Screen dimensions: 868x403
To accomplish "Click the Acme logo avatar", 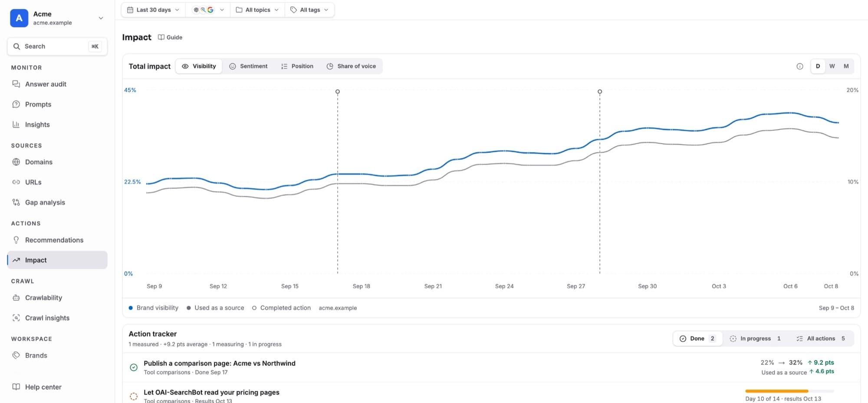I will tap(19, 18).
